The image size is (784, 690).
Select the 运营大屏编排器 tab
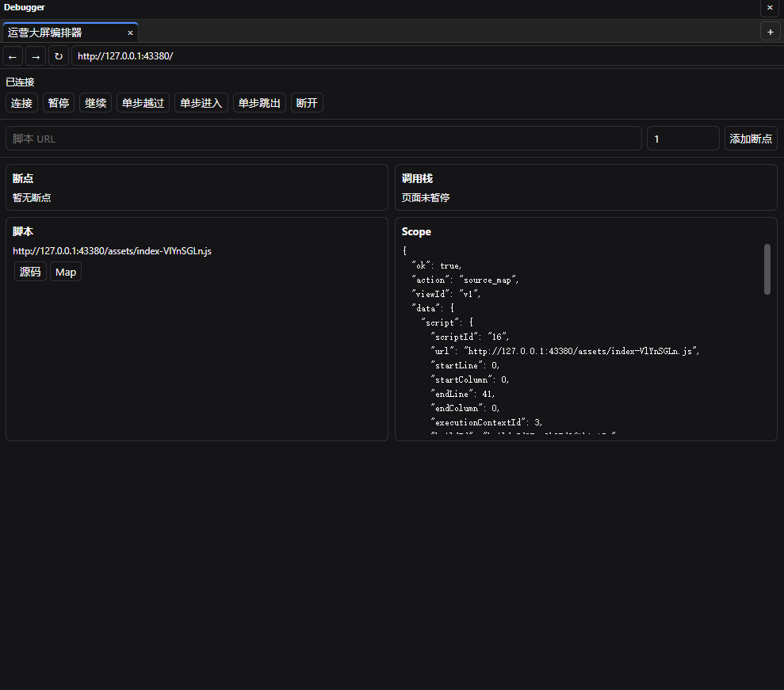tap(71, 32)
